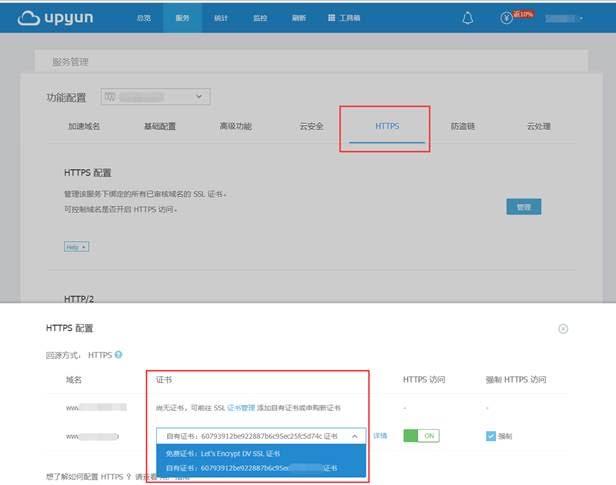This screenshot has width=616, height=485.
Task: Open the 详情 link beside certificate dropdown
Action: pos(380,436)
